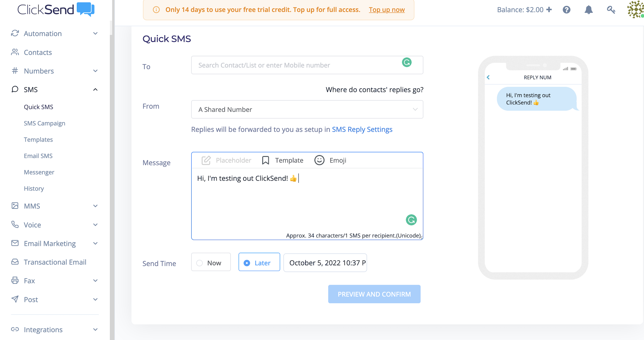Click the Template bookmark icon

pyautogui.click(x=266, y=160)
